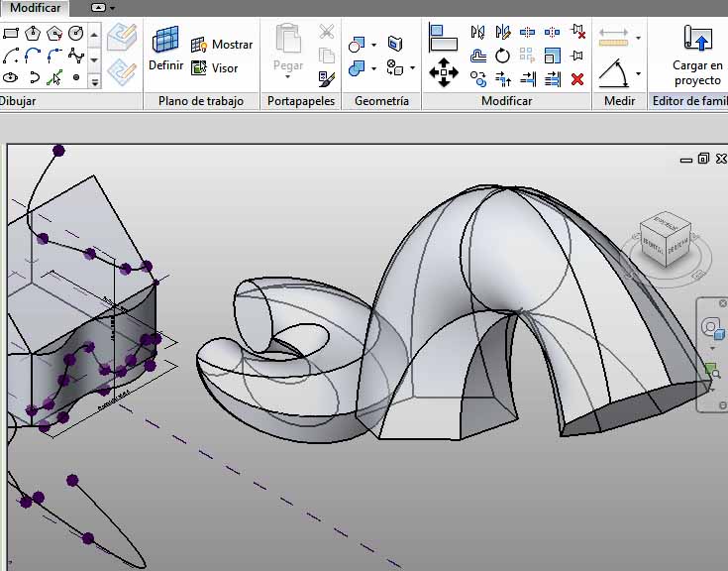728x571 pixels.
Task: Open the steering wheel navigation tool
Action: pos(711,328)
